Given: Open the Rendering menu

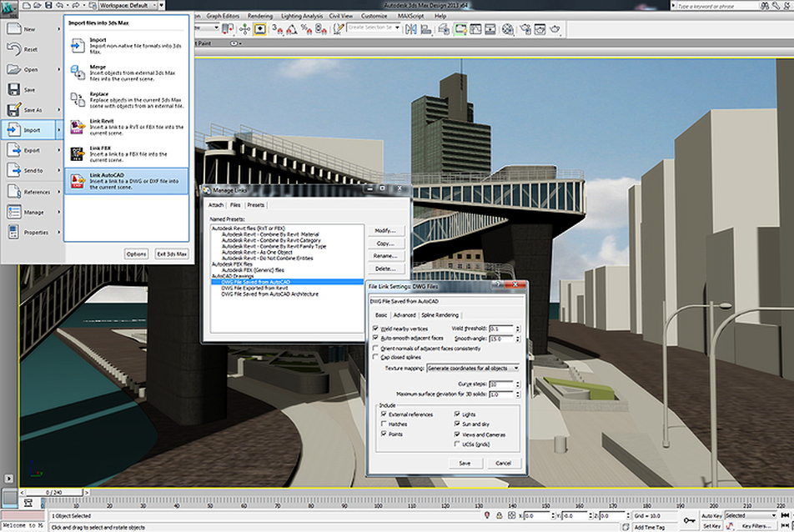Looking at the screenshot, I should coord(259,16).
